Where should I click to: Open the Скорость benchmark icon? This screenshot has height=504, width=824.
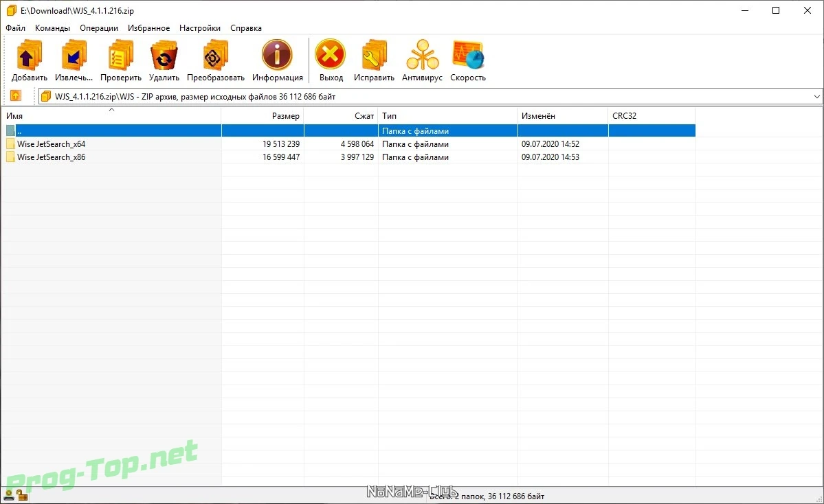click(x=468, y=55)
